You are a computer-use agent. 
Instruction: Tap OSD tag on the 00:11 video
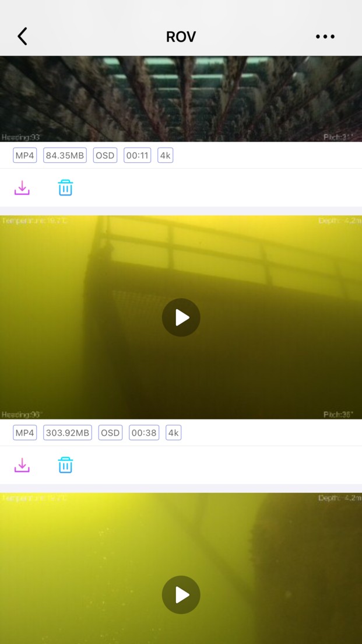(x=105, y=155)
